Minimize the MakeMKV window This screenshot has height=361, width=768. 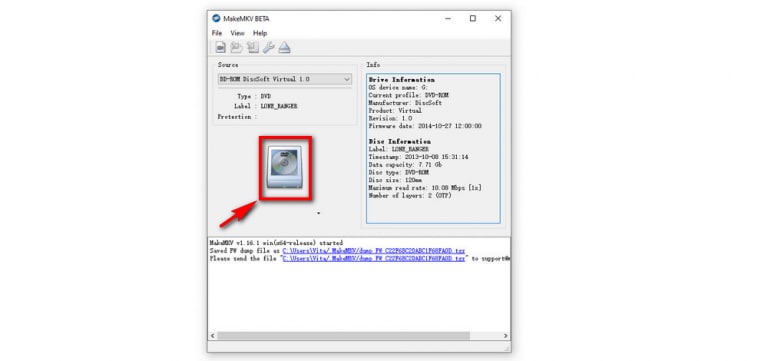click(x=448, y=19)
